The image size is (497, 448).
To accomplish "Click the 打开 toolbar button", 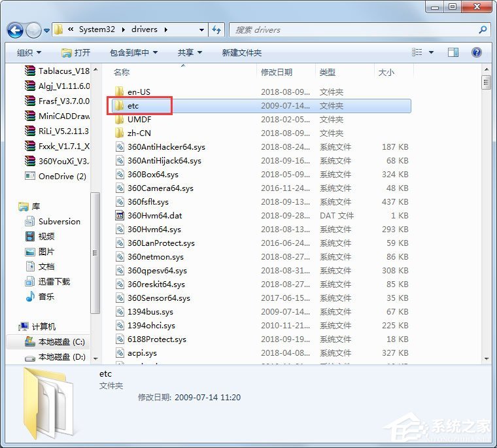I will 76,52.
